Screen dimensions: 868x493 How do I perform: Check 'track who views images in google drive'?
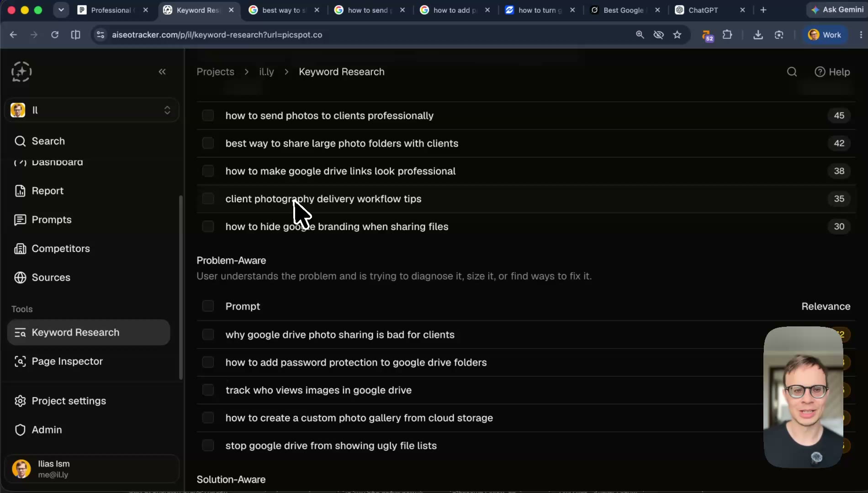[x=208, y=390]
